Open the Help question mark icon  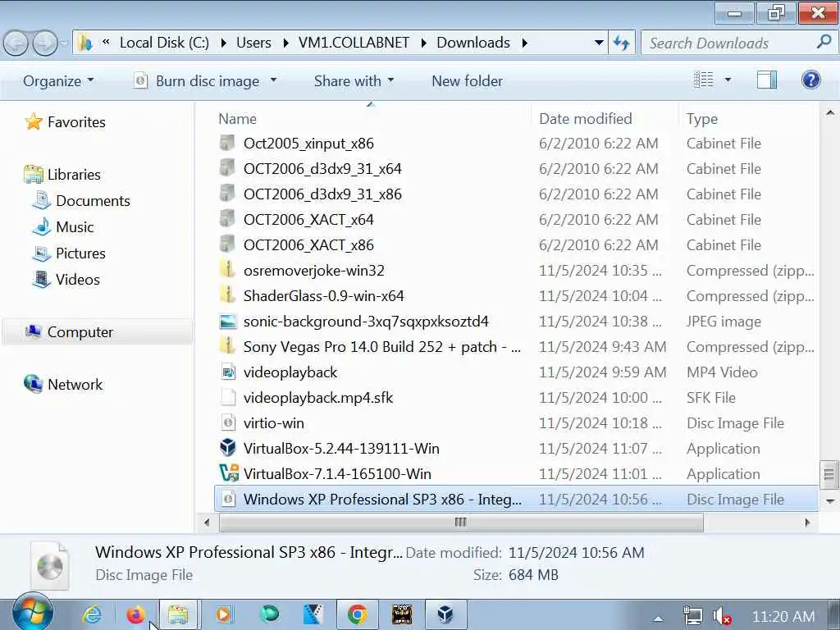811,80
